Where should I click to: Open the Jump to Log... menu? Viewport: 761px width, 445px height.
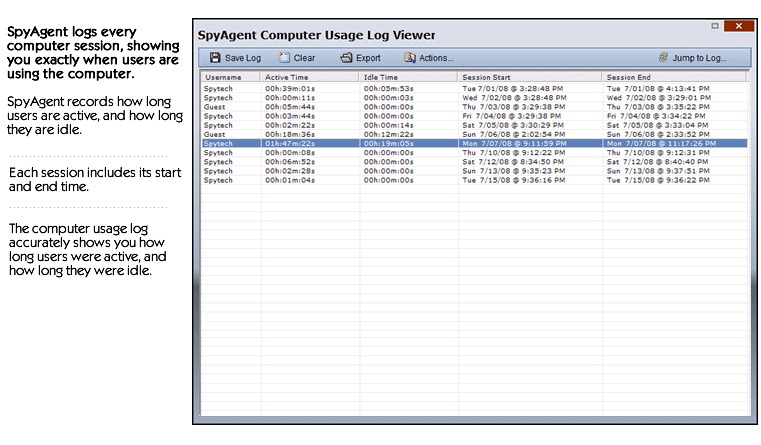(x=693, y=58)
